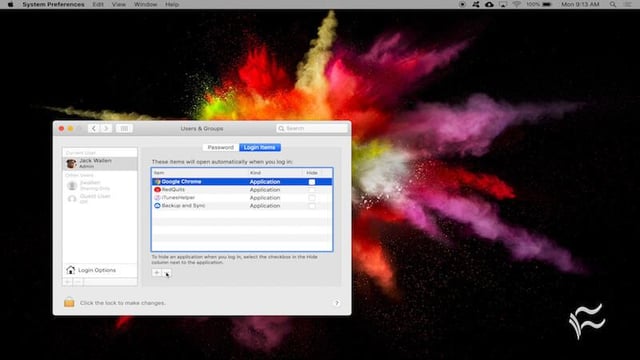Image resolution: width=640 pixels, height=360 pixels.
Task: Select the Jack Wallen admin user
Action: pyautogui.click(x=100, y=163)
